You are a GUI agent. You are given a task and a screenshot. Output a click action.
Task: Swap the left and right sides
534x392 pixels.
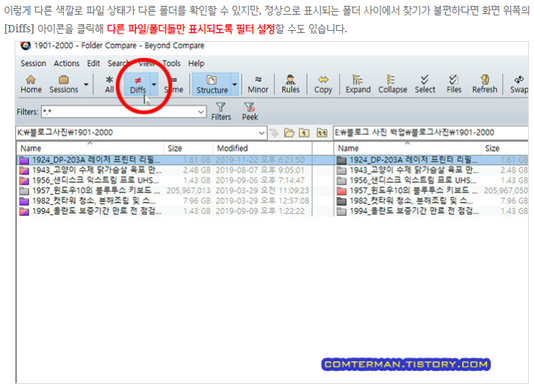tap(519, 84)
